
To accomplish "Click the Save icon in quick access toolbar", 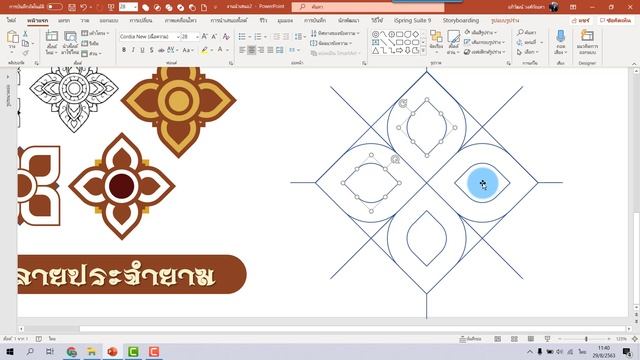I will click(x=72, y=7).
